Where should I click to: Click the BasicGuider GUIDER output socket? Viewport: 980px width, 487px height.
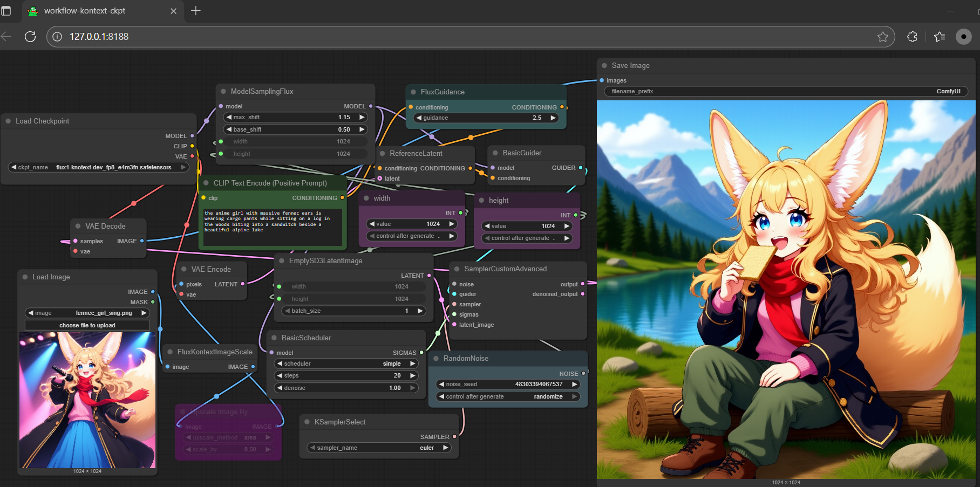coord(581,168)
